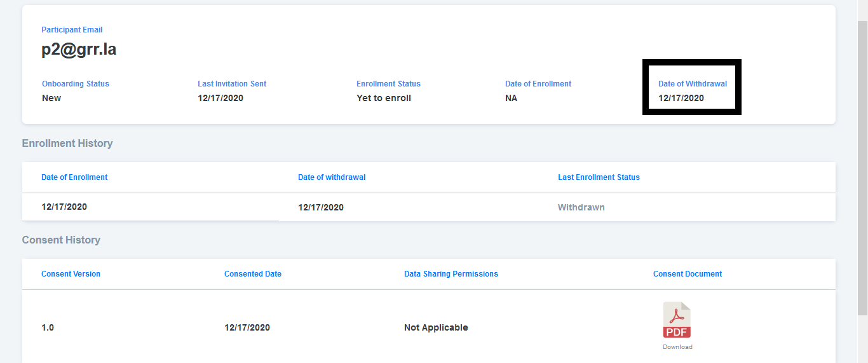The height and width of the screenshot is (363, 868).
Task: Select the Not Applicable data sharing cell
Action: coord(436,327)
